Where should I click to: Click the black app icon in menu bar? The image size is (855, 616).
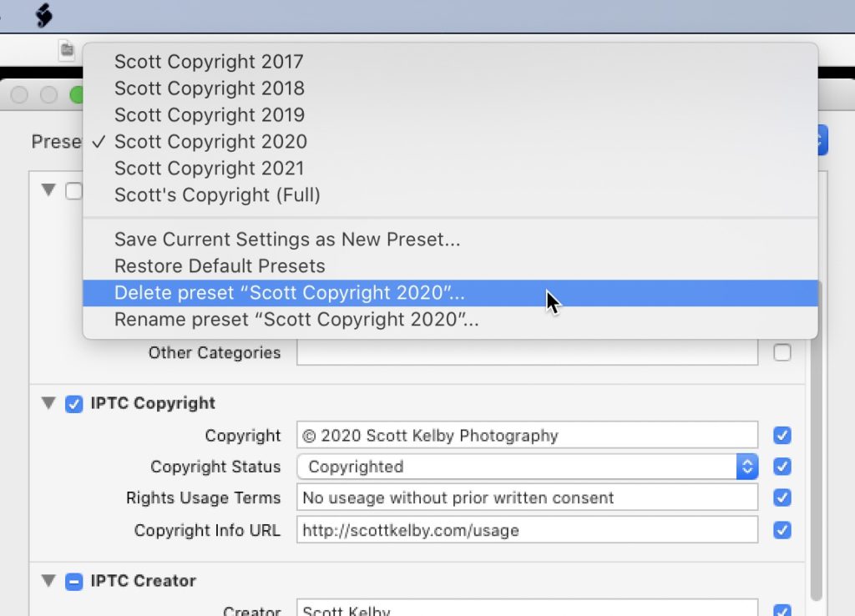(43, 15)
